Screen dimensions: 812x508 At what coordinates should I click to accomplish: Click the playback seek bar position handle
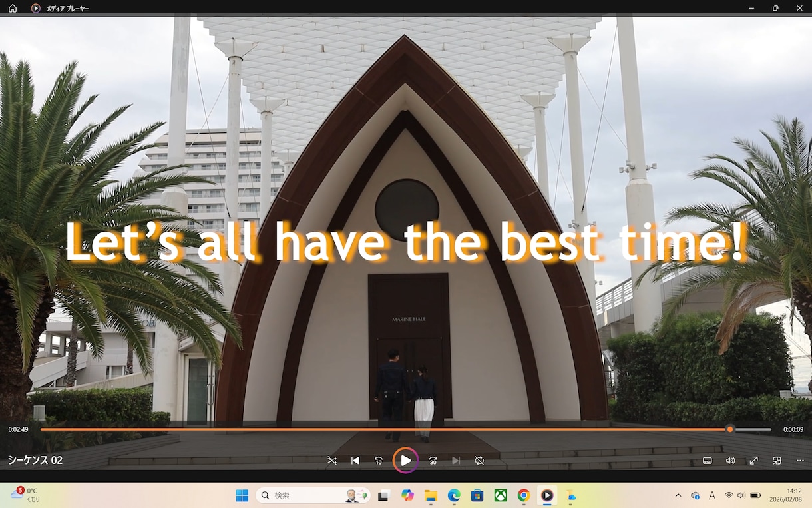730,429
